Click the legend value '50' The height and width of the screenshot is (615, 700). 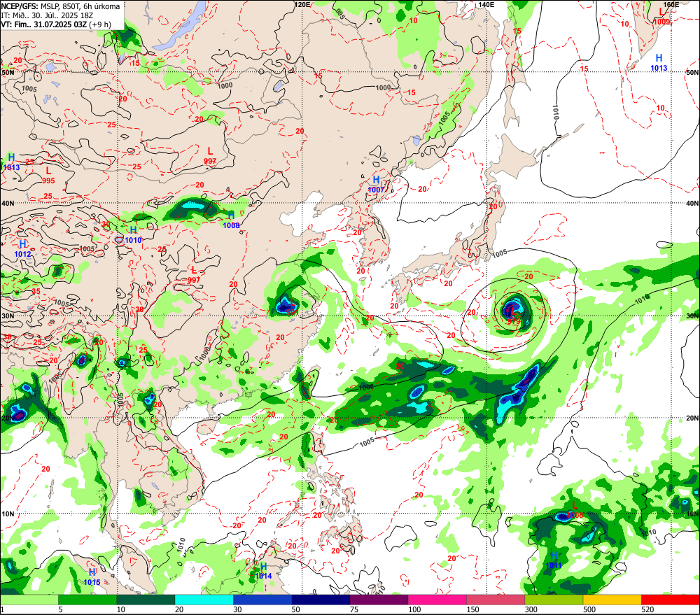296,609
